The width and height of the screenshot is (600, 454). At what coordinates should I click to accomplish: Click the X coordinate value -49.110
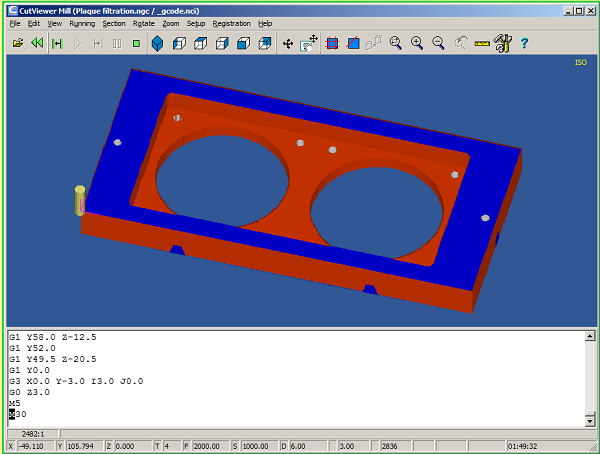click(x=36, y=446)
